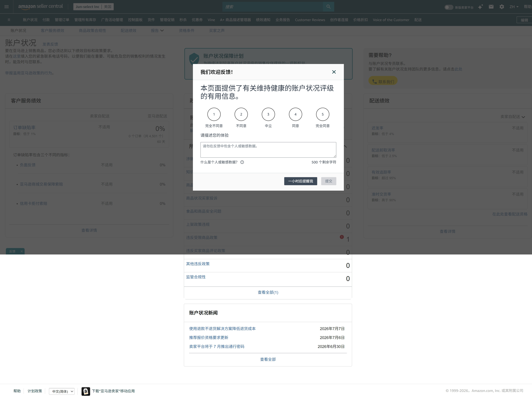The height and width of the screenshot is (407, 532).
Task: Open the 管理订单 menu
Action: [62, 20]
